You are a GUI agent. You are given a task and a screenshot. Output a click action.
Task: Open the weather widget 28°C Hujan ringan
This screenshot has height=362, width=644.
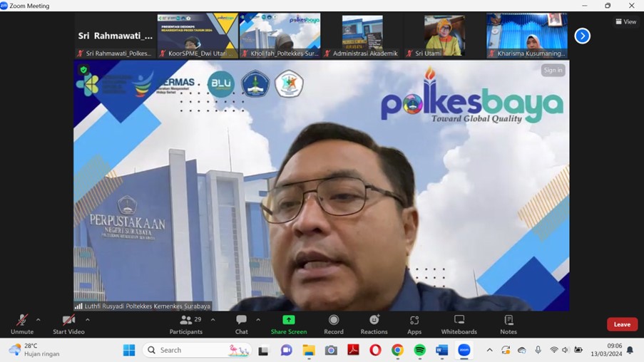[x=34, y=350]
